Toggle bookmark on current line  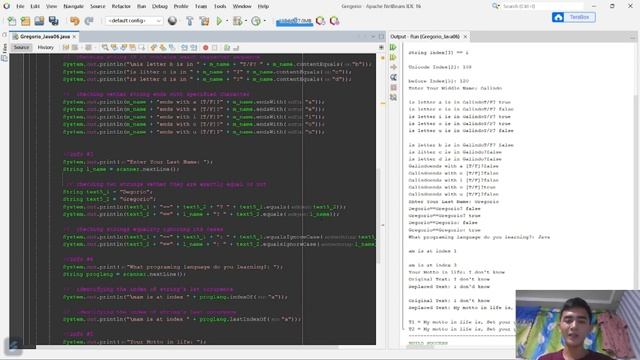172,48
